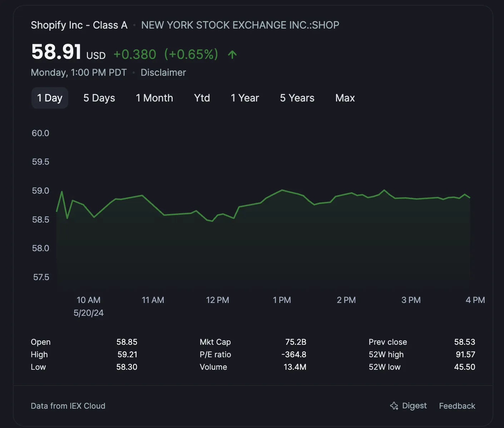Click the Mkt Cap label
This screenshot has height=428, width=504.
tap(215, 342)
